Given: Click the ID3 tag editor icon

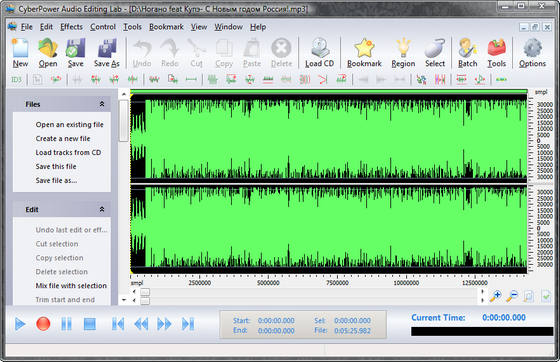Looking at the screenshot, I should click(16, 79).
